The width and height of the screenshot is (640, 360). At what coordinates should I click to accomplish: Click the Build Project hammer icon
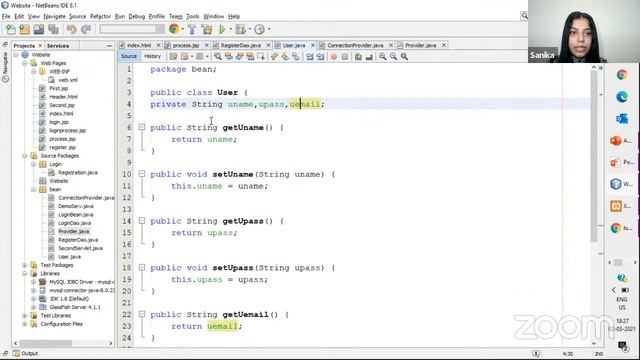click(x=192, y=29)
